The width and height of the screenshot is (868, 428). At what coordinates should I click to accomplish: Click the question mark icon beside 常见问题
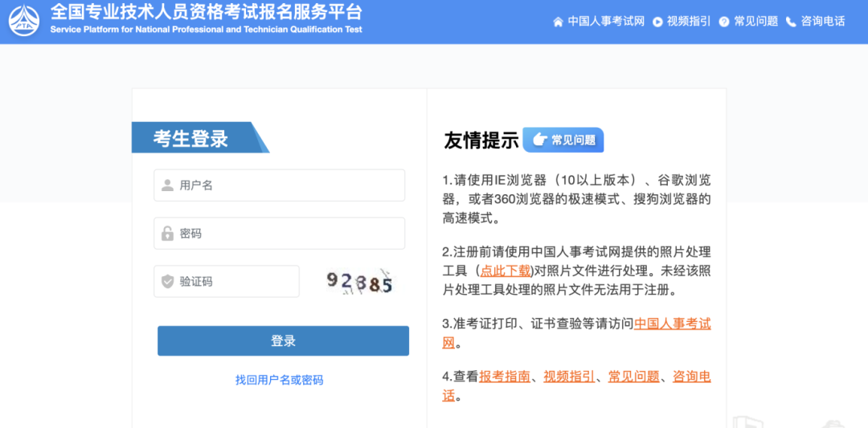tap(724, 22)
